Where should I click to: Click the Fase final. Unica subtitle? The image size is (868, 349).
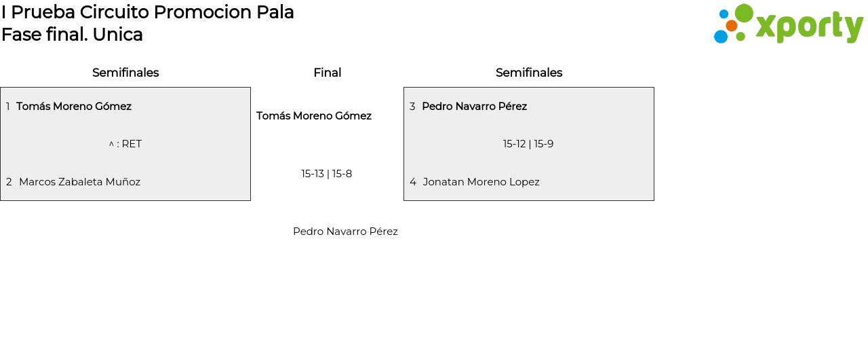coord(72,35)
